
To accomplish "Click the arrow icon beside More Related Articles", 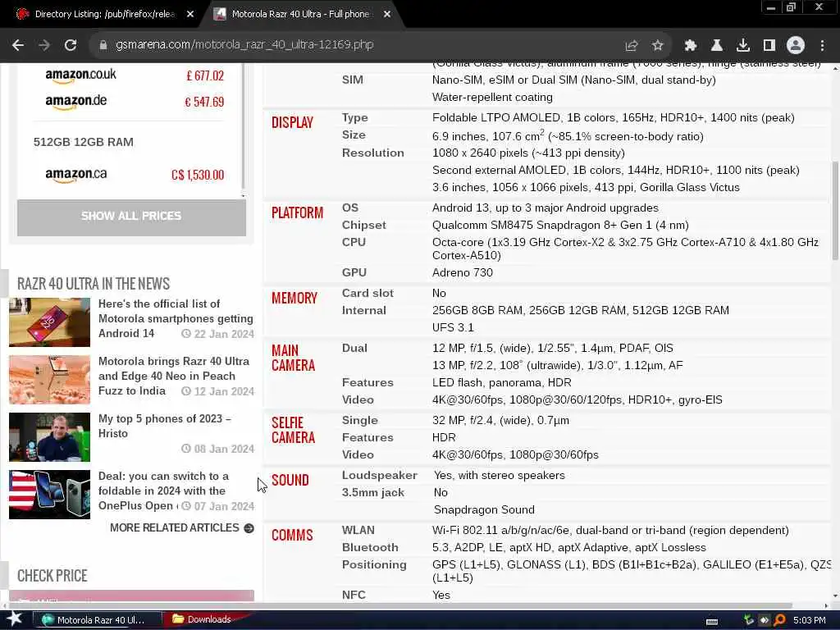I will pyautogui.click(x=249, y=529).
